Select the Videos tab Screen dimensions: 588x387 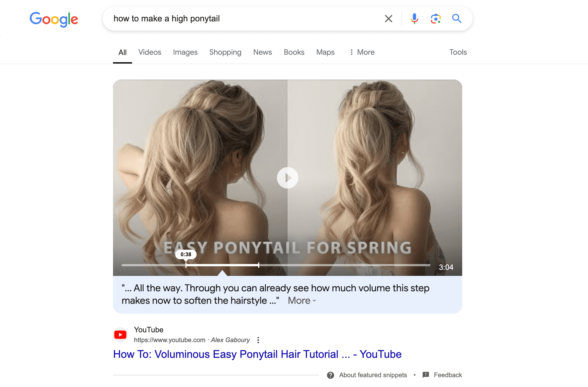(150, 52)
